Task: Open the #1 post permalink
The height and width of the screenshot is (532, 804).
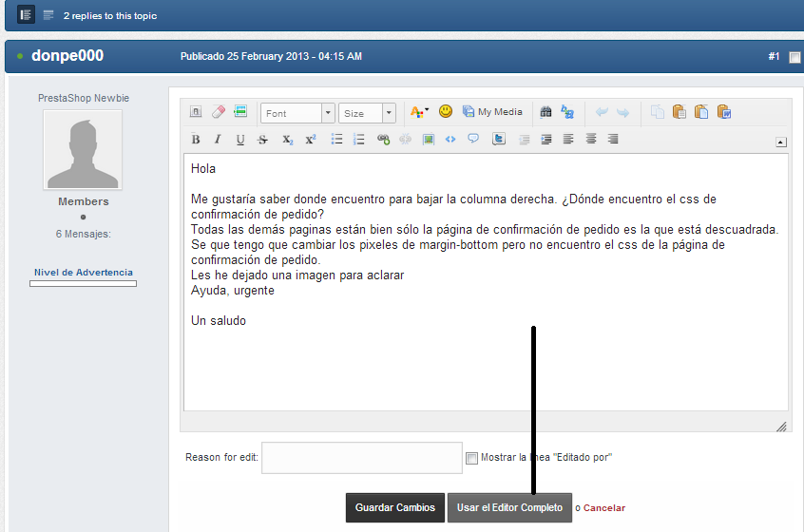Action: click(x=774, y=56)
